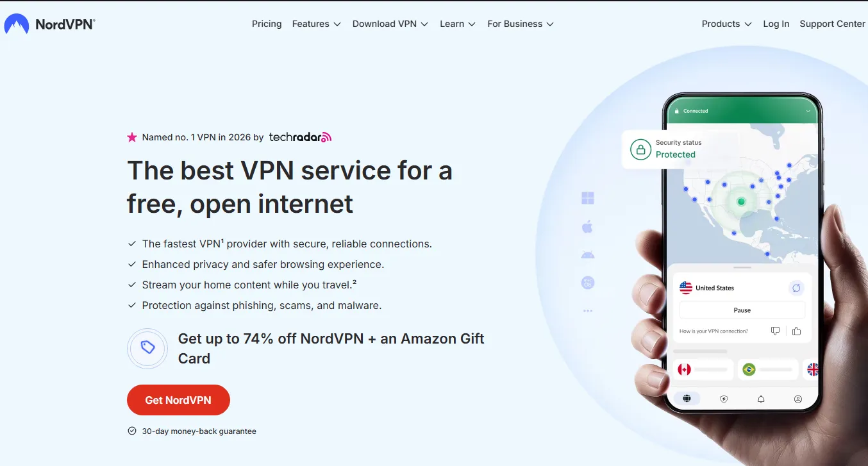Select the Apple platform icon
868x466 pixels.
pos(587,226)
